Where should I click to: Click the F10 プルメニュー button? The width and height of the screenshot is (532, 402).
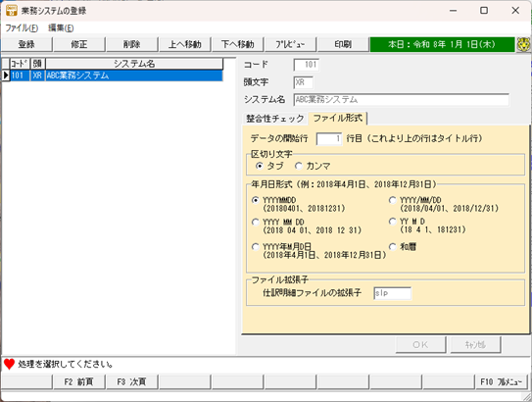[x=501, y=382]
